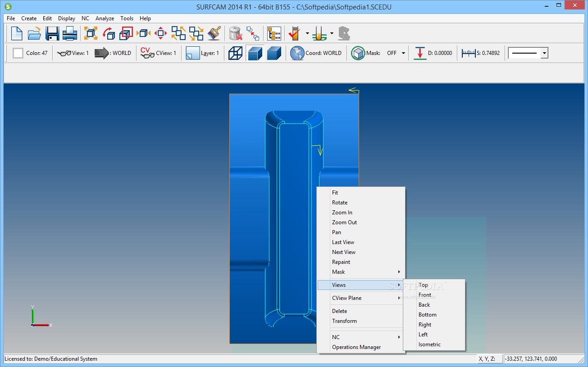Click the Mask cube icon
The width and height of the screenshot is (588, 367).
point(358,53)
